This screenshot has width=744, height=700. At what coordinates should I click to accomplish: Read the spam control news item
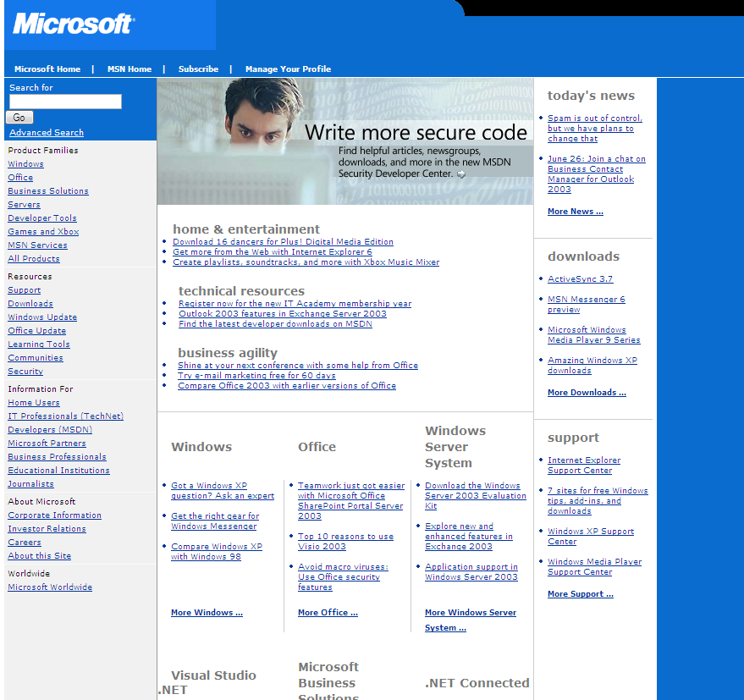point(594,128)
